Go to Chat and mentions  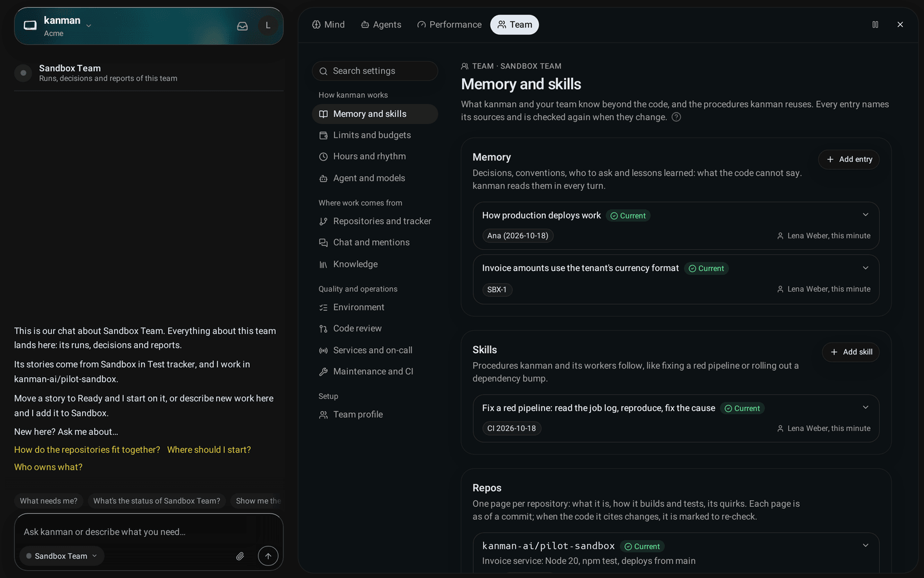click(375, 242)
